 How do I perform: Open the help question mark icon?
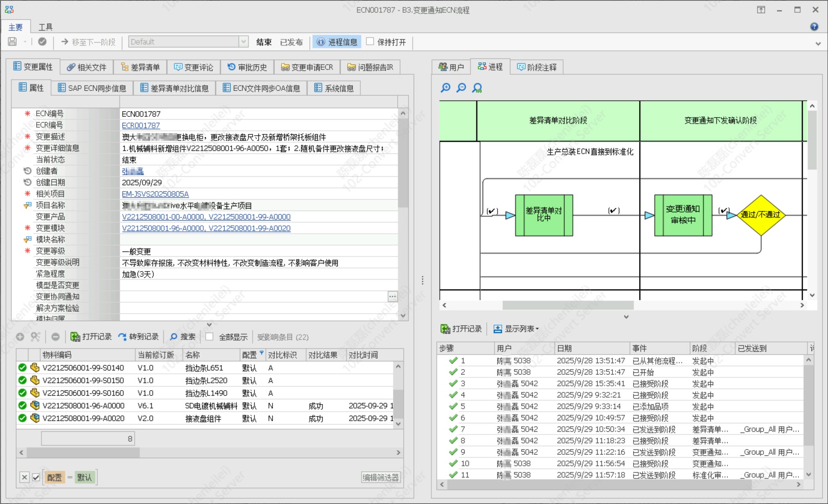814,26
